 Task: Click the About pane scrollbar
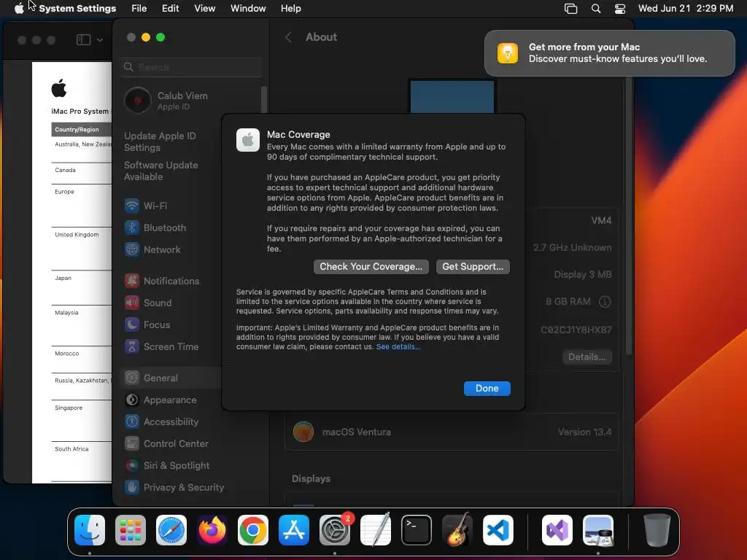click(x=629, y=217)
